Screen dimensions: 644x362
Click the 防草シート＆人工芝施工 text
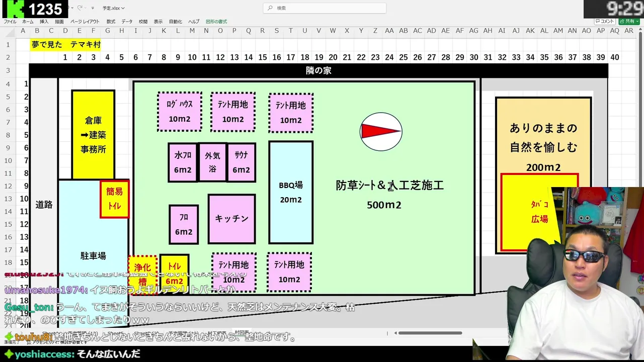pyautogui.click(x=390, y=186)
